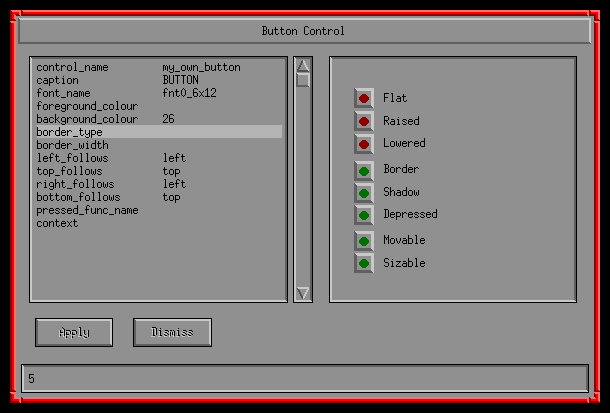Screen dimensions: 610x413
Task: Select the pressed_func_name property row
Action: (x=159, y=210)
